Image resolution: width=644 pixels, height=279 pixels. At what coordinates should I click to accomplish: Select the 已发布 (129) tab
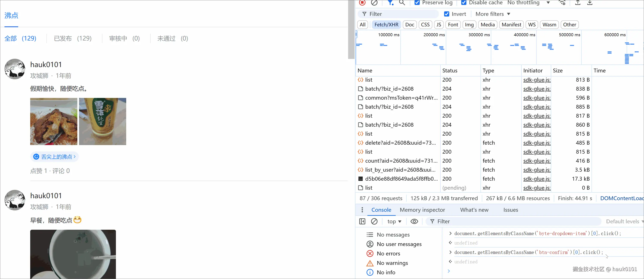click(72, 38)
